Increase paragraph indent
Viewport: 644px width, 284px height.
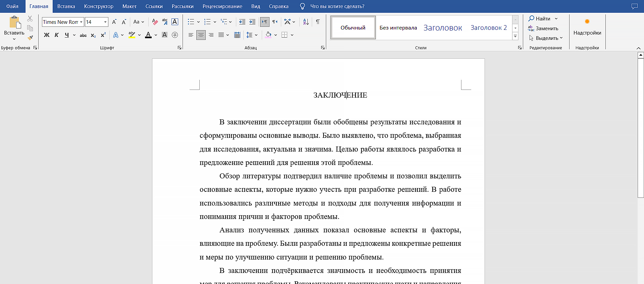click(x=252, y=22)
